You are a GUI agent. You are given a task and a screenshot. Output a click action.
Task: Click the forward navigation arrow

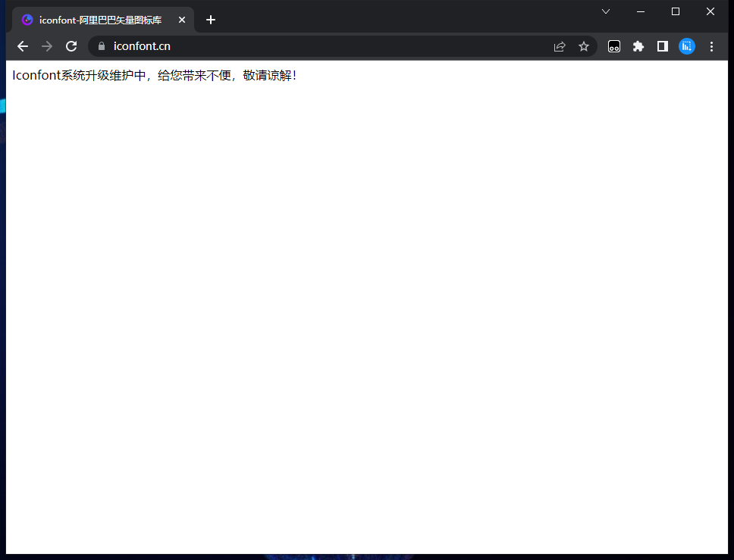[x=46, y=46]
